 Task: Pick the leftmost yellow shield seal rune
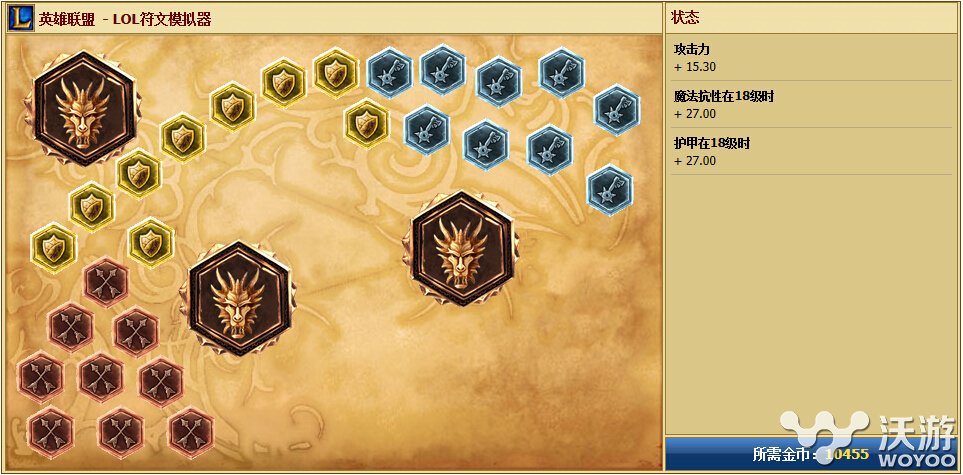tap(53, 248)
